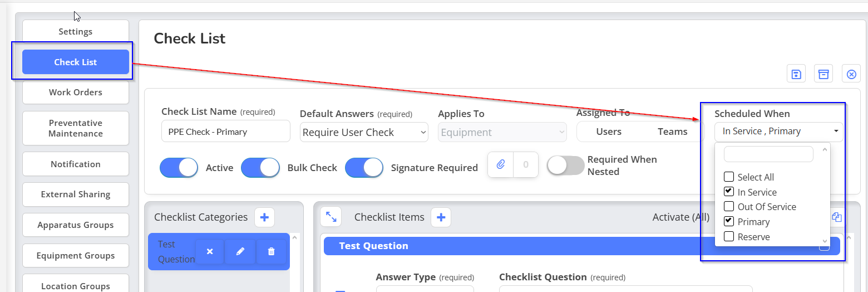Screen dimensions: 868x292
Task: Click the archive box icon
Action: click(x=823, y=74)
